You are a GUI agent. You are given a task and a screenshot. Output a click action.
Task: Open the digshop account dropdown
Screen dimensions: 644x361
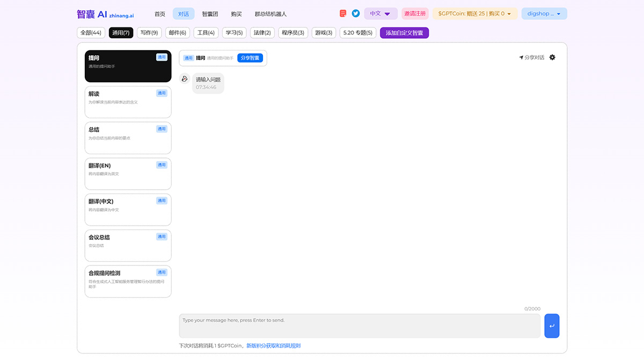pos(544,13)
